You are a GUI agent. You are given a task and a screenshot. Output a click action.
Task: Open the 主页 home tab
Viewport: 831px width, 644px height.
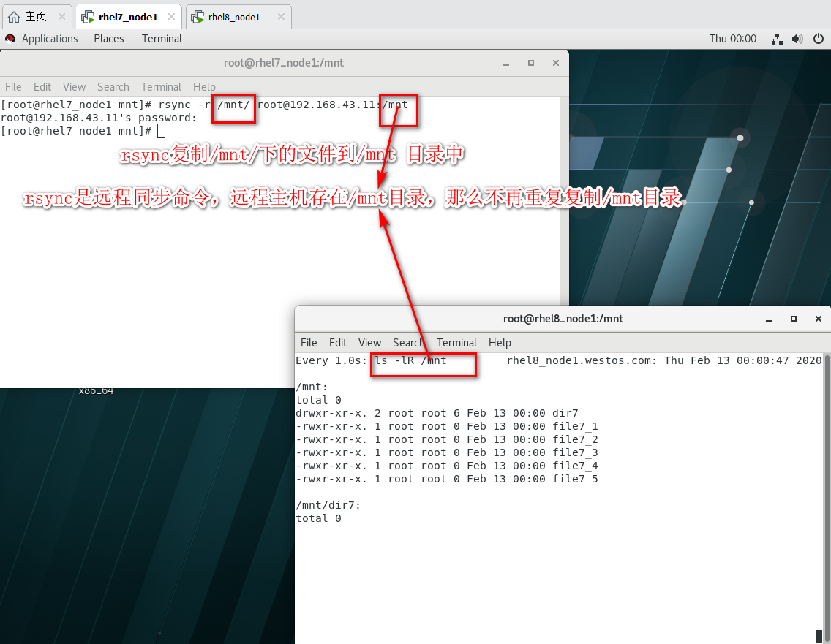pyautogui.click(x=36, y=17)
